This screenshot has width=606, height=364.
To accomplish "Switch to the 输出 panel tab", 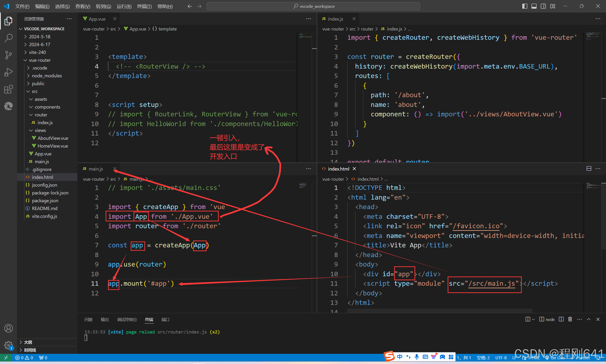I will (x=105, y=319).
